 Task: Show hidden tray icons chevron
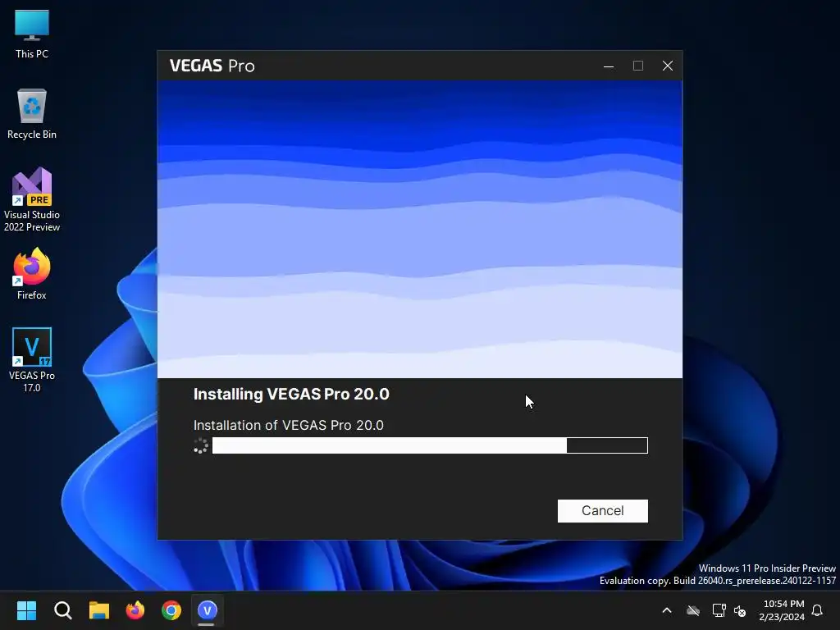[x=667, y=610]
